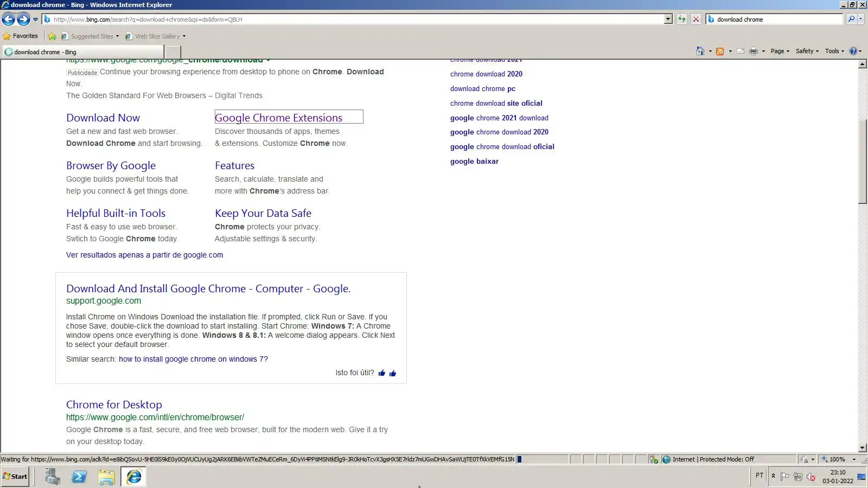868x488 pixels.
Task: Open the 'Keep Your Data Safe' link
Action: click(x=263, y=213)
